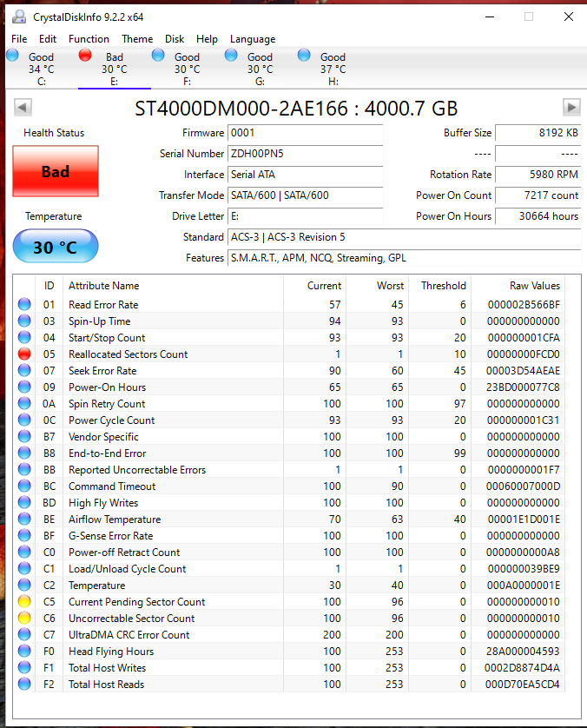Click yellow status icon of Uncorrectable Sector Count
The height and width of the screenshot is (728, 587).
pos(24,618)
